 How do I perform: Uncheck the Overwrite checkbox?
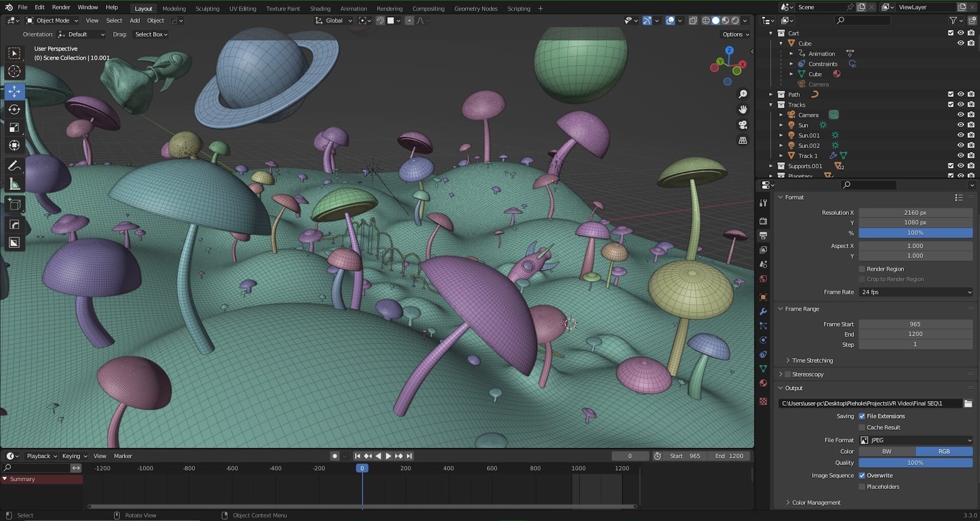pos(862,476)
